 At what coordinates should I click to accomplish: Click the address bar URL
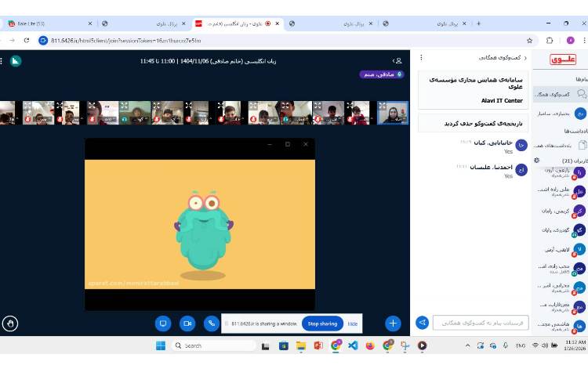pos(126,41)
